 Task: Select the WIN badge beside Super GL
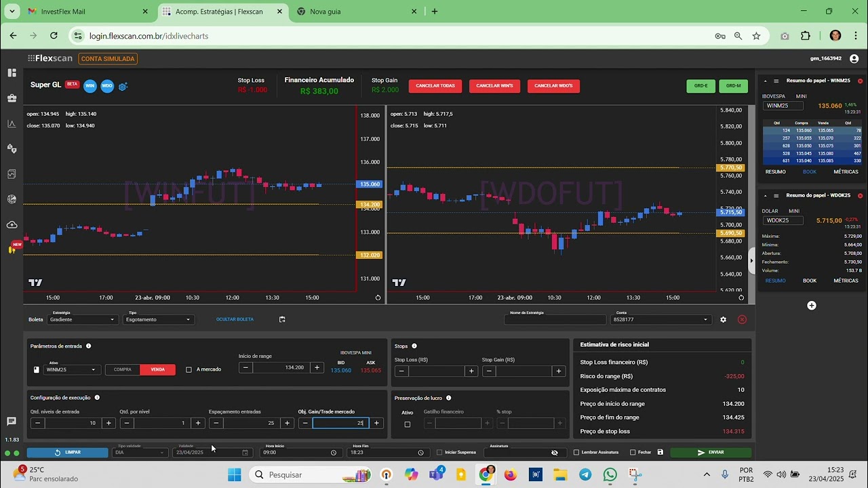(x=90, y=85)
